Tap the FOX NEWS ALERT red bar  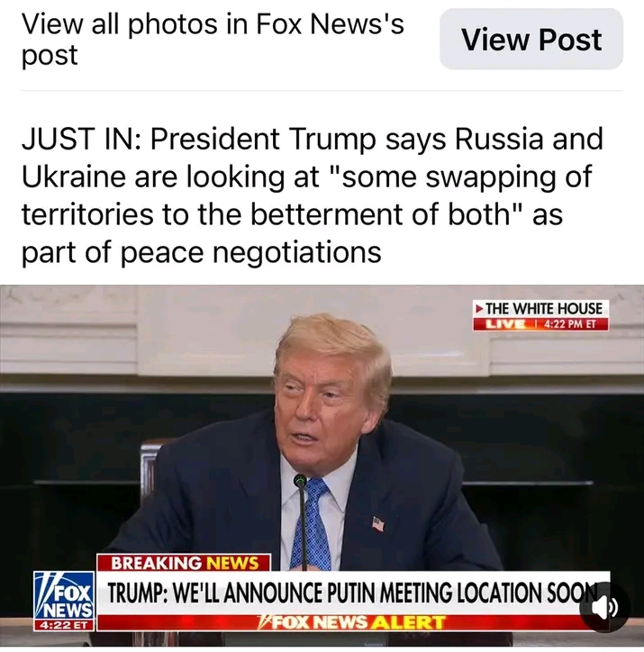click(352, 622)
